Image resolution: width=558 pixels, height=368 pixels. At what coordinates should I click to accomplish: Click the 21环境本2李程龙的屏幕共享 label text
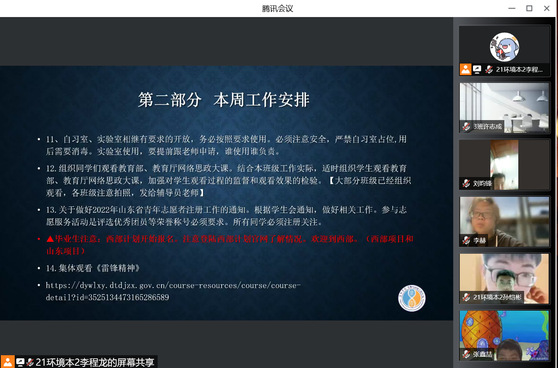pyautogui.click(x=95, y=362)
